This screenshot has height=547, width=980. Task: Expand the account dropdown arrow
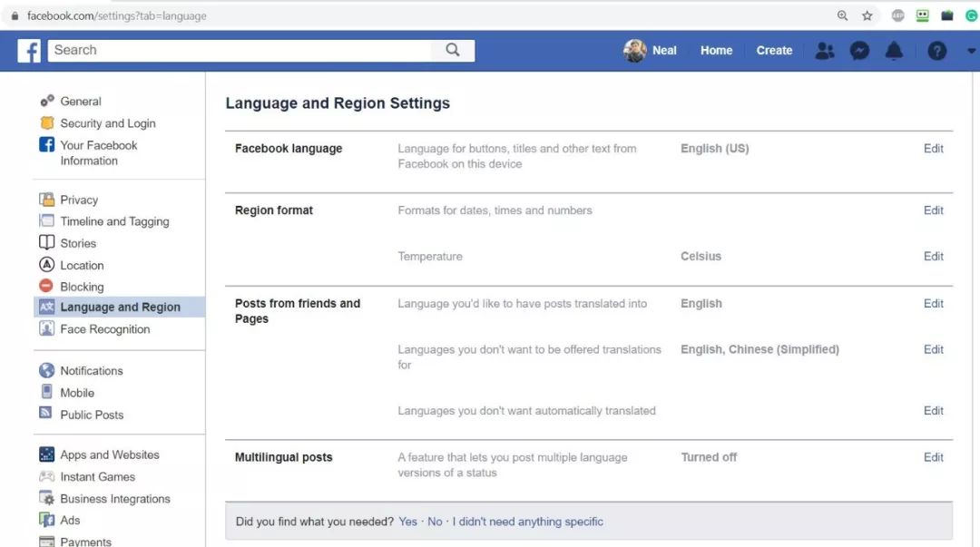click(971, 52)
